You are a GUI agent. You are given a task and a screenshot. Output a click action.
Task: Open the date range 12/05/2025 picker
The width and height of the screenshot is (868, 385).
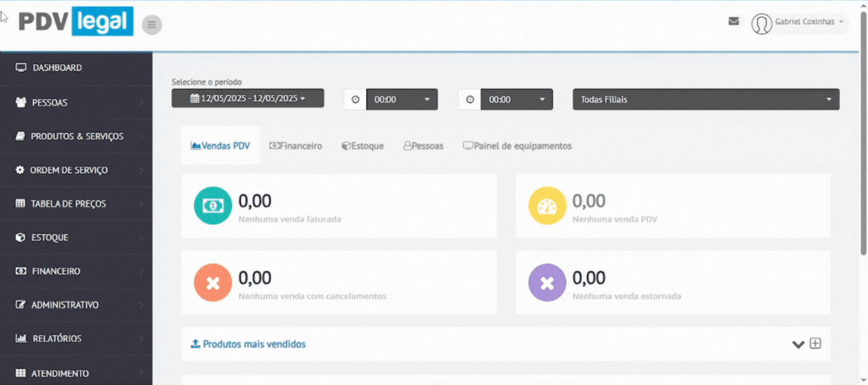pyautogui.click(x=247, y=98)
